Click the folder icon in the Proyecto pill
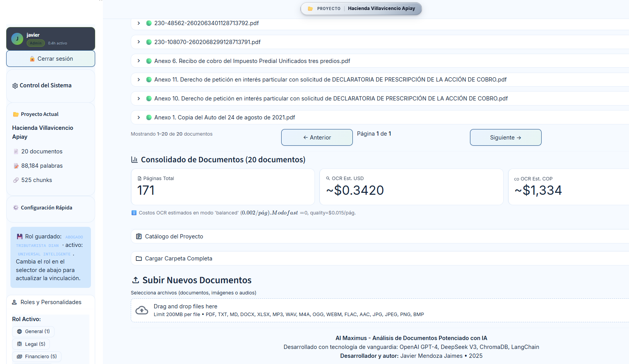The image size is (629, 364). 310,9
